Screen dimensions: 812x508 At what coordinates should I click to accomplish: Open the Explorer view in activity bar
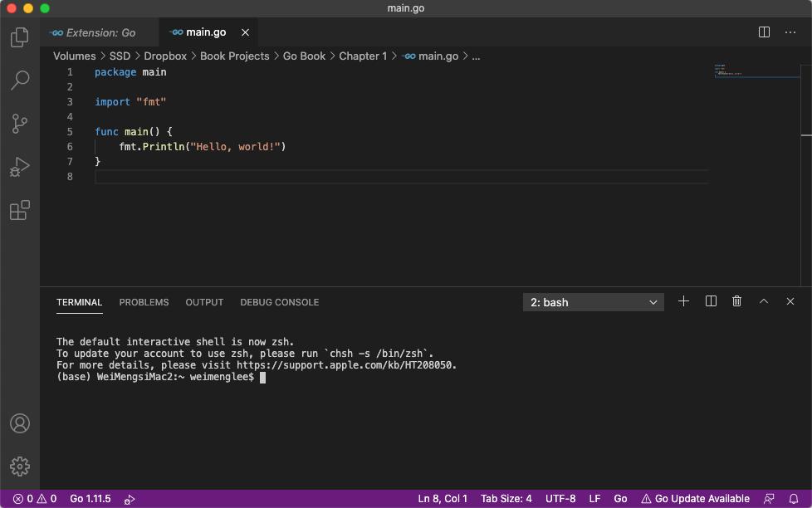[20, 37]
